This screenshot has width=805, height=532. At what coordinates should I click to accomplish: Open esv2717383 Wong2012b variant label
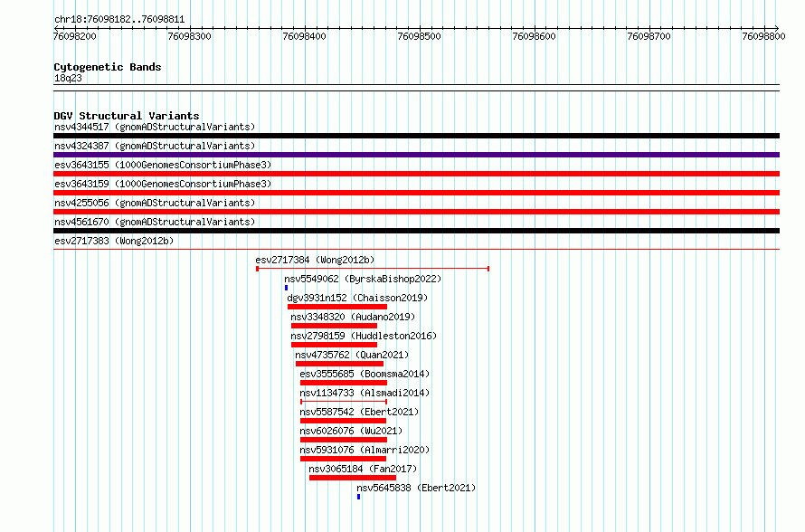114,241
